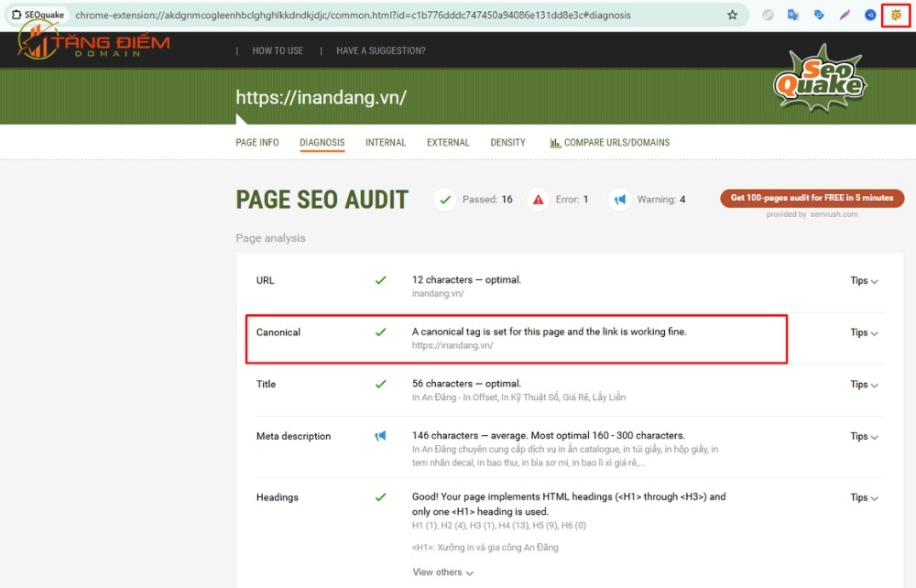916x588 pixels.
Task: Open the Google Translate extension
Action: pyautogui.click(x=792, y=16)
